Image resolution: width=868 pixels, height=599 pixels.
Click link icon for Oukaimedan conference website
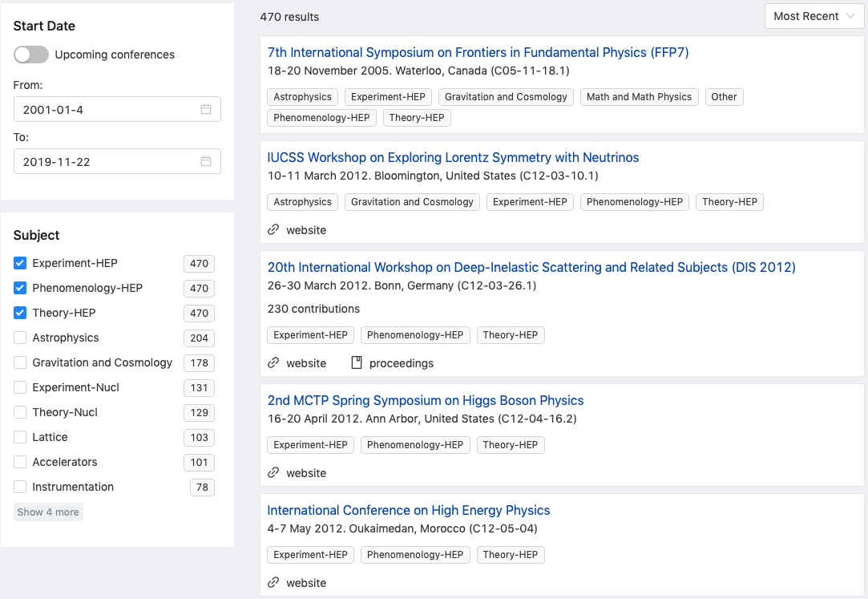(273, 583)
